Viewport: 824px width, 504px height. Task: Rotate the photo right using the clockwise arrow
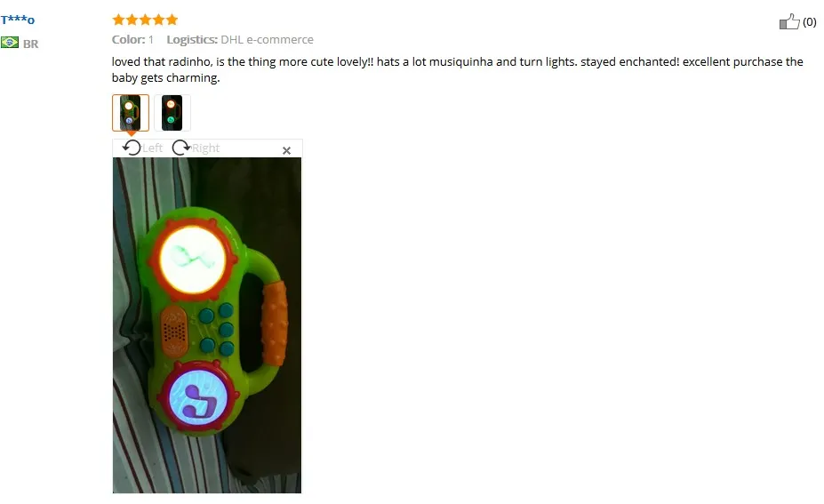pyautogui.click(x=180, y=148)
